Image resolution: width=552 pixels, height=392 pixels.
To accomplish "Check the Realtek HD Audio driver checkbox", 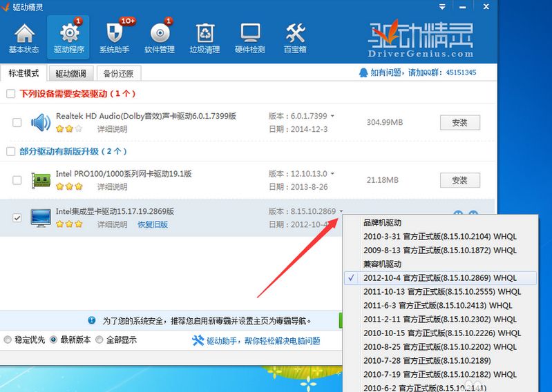I will 17,123.
